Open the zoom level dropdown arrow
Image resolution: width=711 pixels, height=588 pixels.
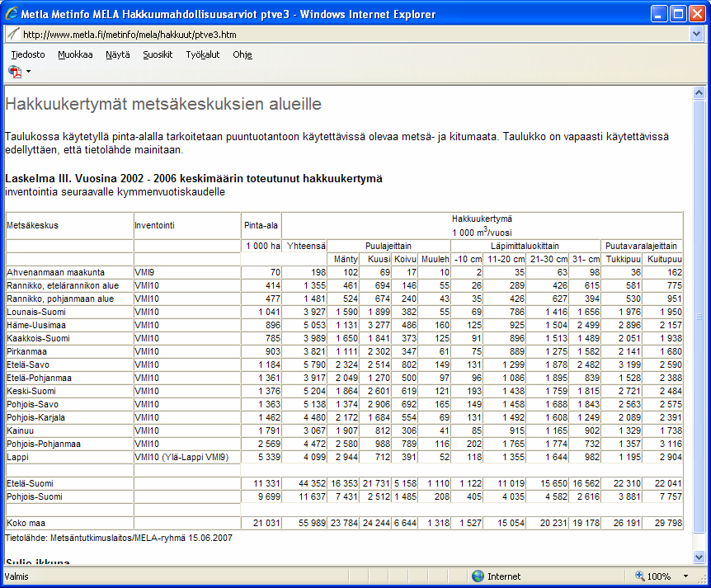click(685, 576)
